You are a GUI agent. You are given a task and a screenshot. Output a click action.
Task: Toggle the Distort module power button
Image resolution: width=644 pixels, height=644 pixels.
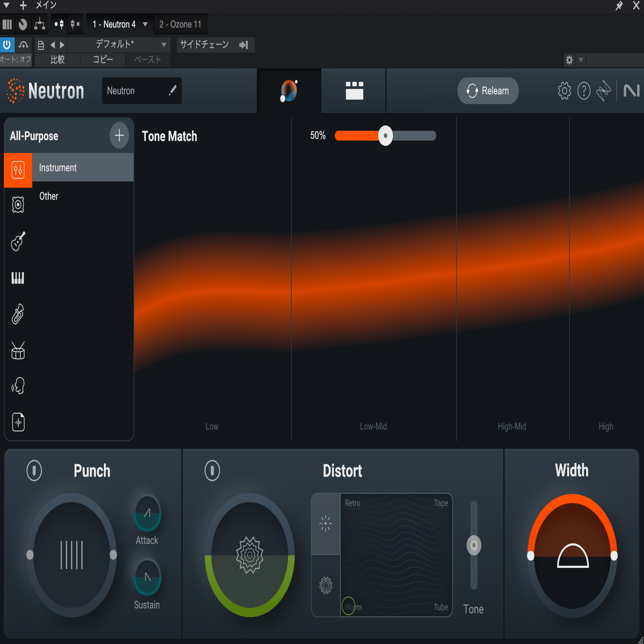click(x=212, y=471)
